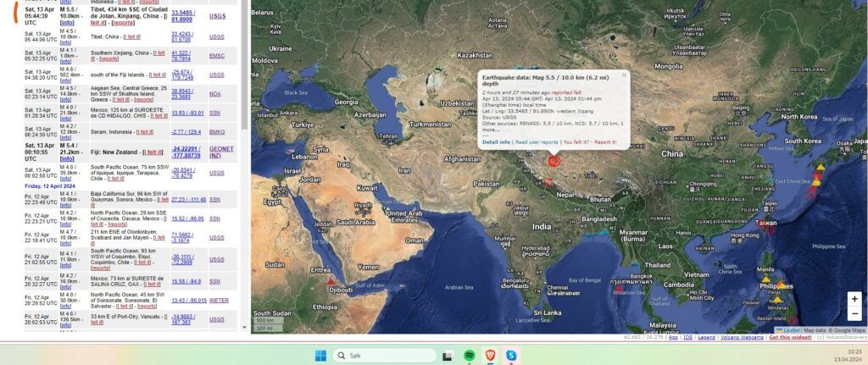This screenshot has height=365, width=868.
Task: Open info for M 4.7 Svalbard quake
Action: (65, 243)
